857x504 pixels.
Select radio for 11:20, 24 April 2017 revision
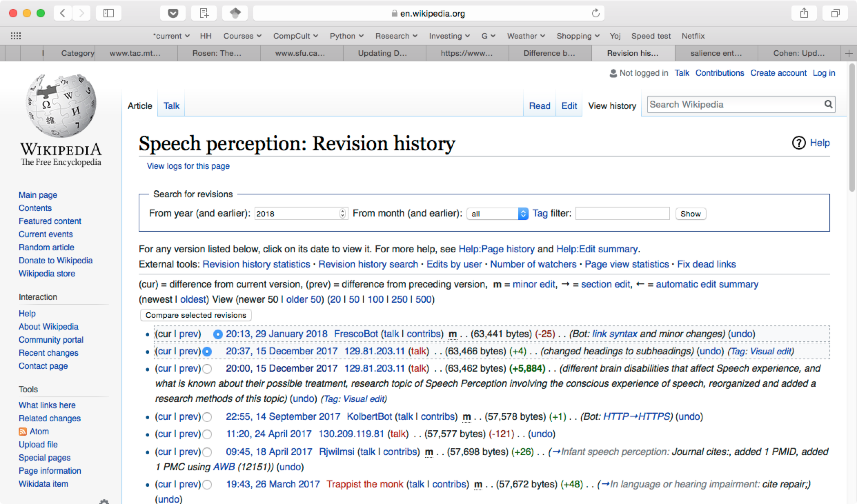click(207, 434)
